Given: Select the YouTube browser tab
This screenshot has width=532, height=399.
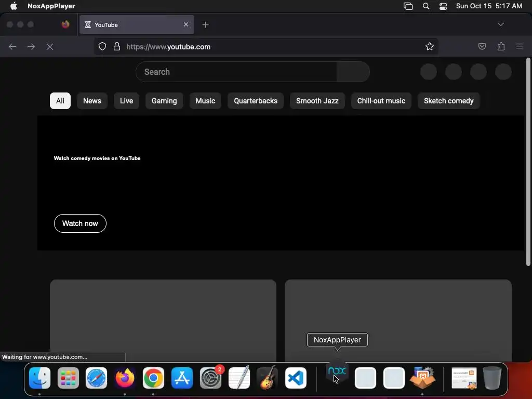Looking at the screenshot, I should (137, 24).
